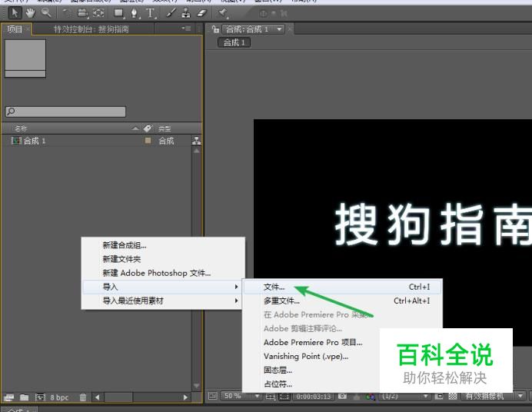The width and height of the screenshot is (532, 412).
Task: Select the Pan Behind anchor tool
Action: click(98, 13)
